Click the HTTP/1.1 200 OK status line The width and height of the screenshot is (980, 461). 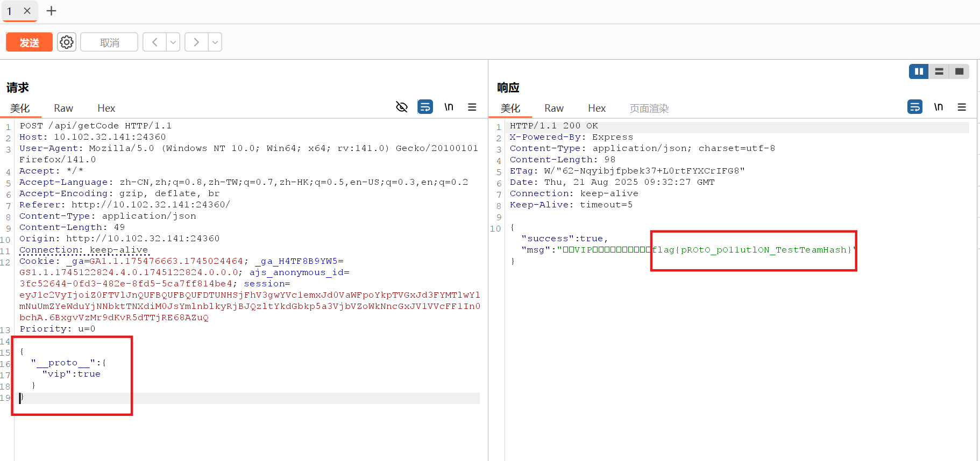(x=554, y=126)
